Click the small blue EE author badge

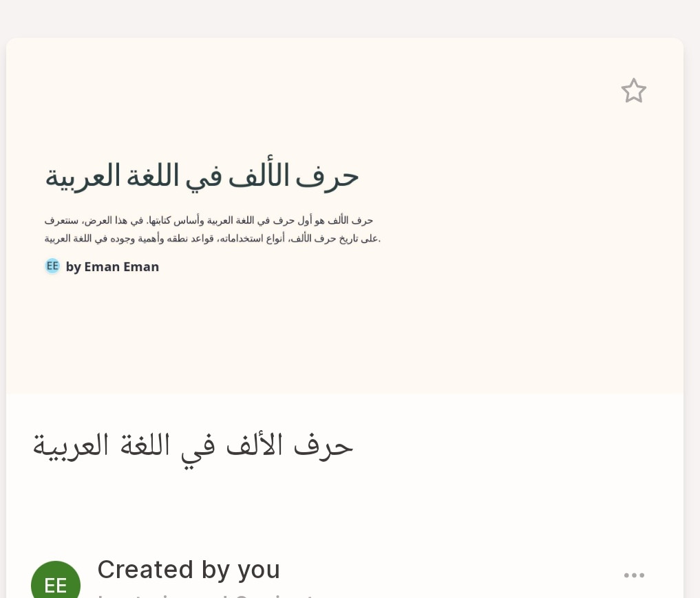[x=52, y=266]
